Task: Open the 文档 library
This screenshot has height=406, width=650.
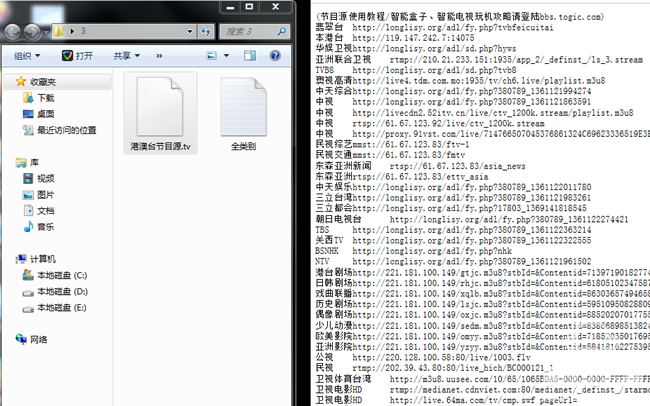Action: point(39,211)
